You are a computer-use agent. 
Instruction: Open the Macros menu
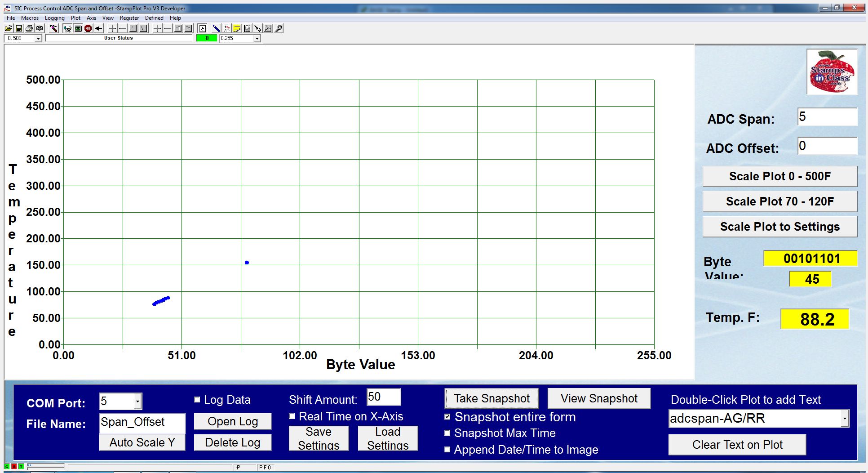(x=30, y=18)
